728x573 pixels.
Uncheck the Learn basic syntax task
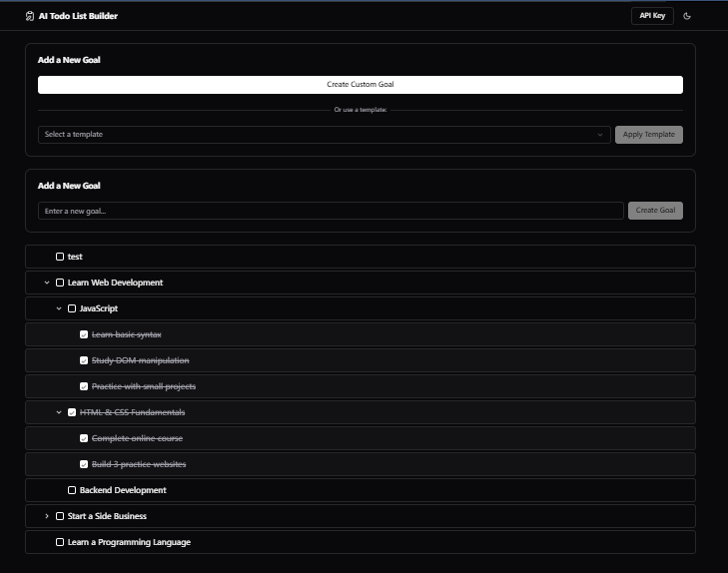click(x=84, y=335)
